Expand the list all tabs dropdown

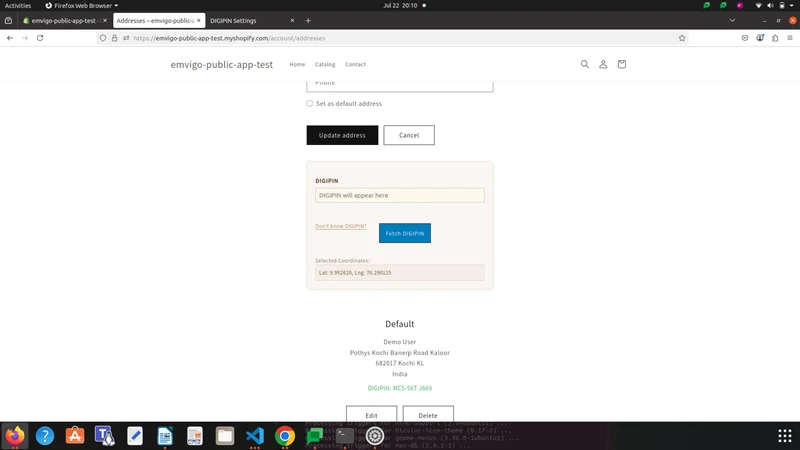[732, 20]
